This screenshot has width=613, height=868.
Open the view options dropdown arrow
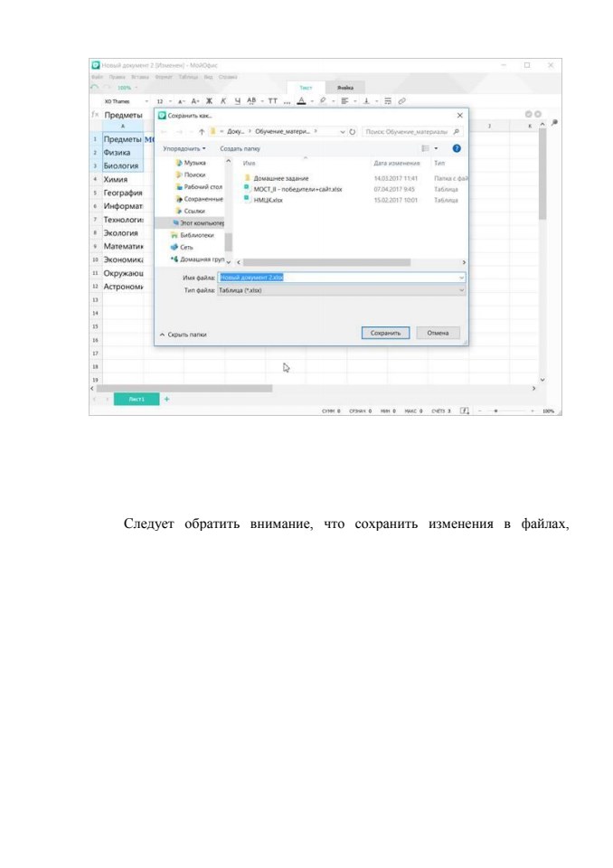437,148
